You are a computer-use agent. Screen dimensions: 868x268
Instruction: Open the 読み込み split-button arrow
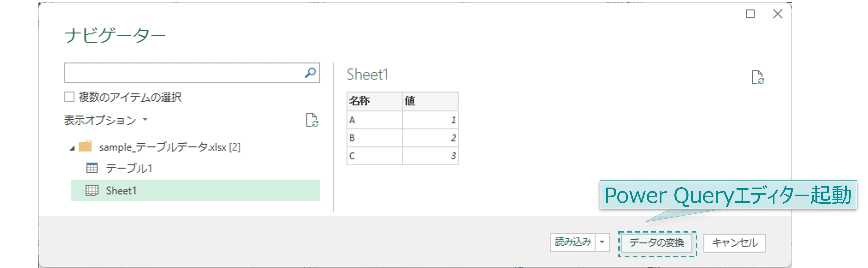tap(602, 242)
